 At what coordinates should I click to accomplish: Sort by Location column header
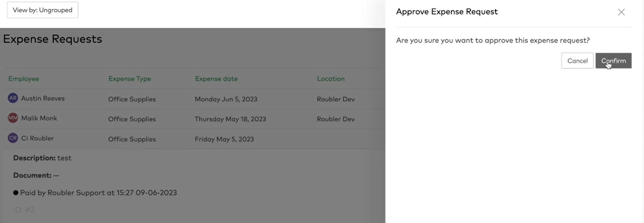tap(331, 79)
